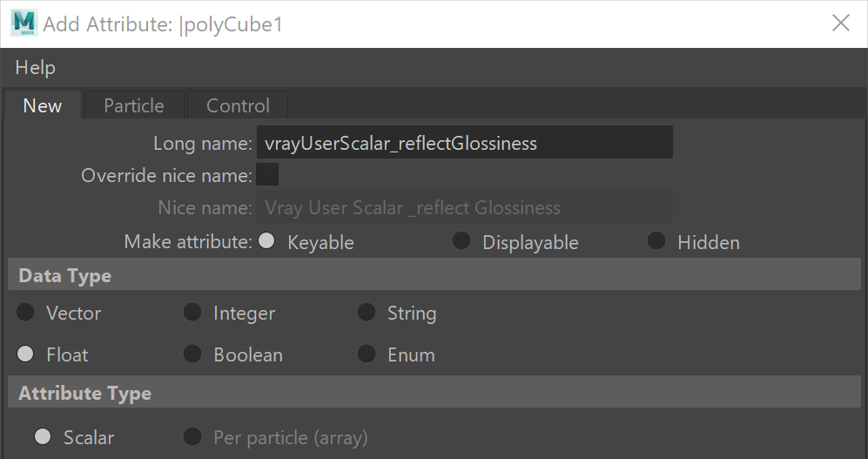This screenshot has width=868, height=459.
Task: Collapse the Data Type section header
Action: [x=434, y=275]
